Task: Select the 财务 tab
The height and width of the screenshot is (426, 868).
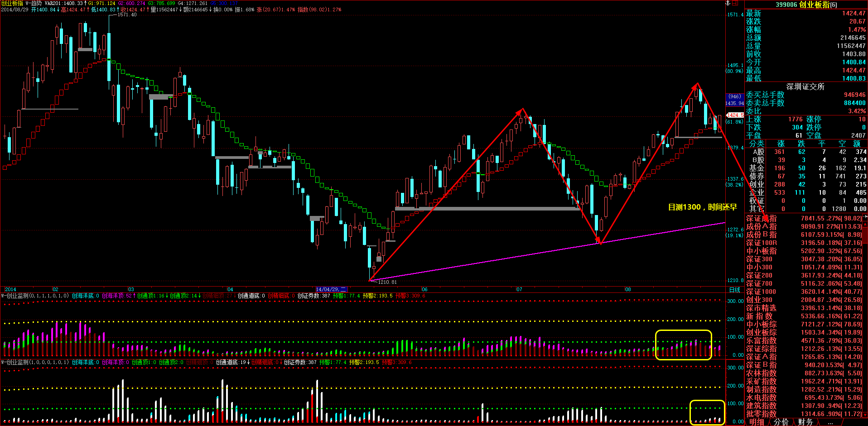Action: click(805, 422)
